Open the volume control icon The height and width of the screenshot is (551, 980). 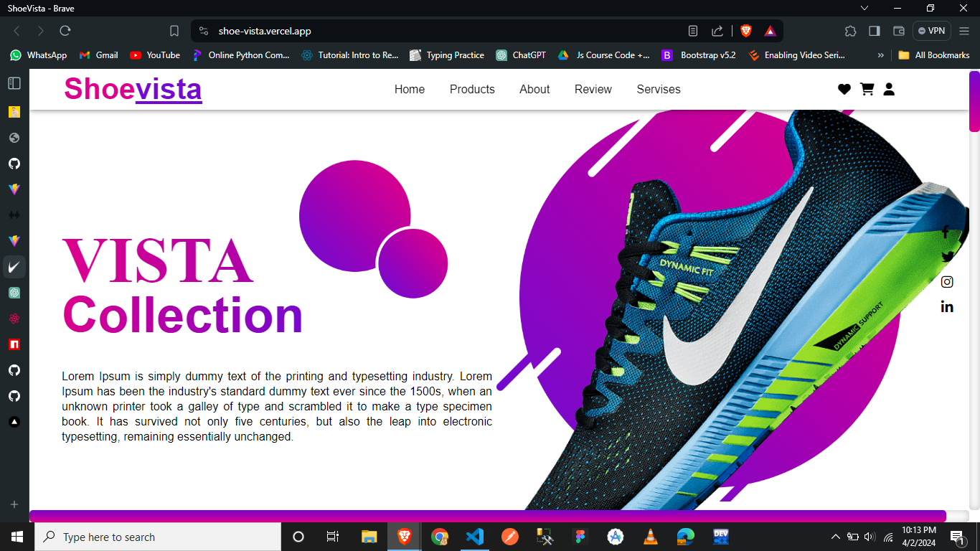(870, 537)
